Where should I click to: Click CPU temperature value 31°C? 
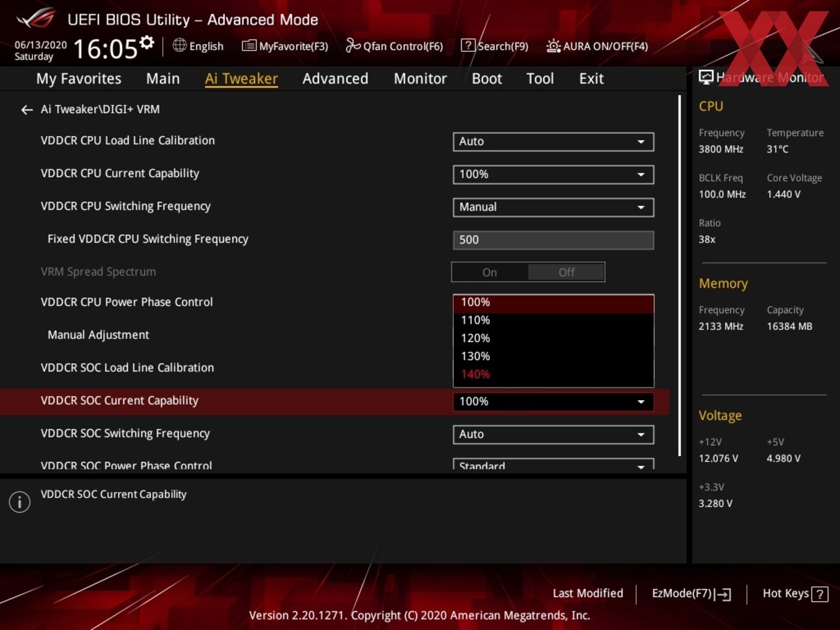point(778,149)
